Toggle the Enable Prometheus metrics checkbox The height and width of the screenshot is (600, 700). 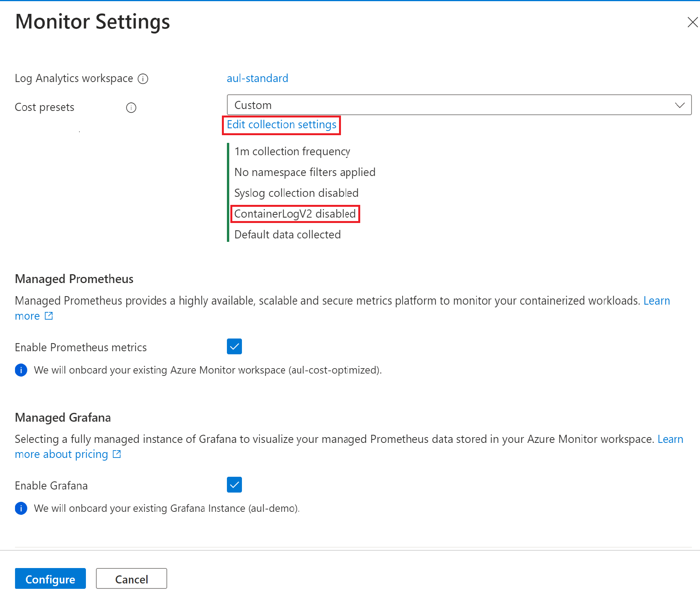click(234, 347)
